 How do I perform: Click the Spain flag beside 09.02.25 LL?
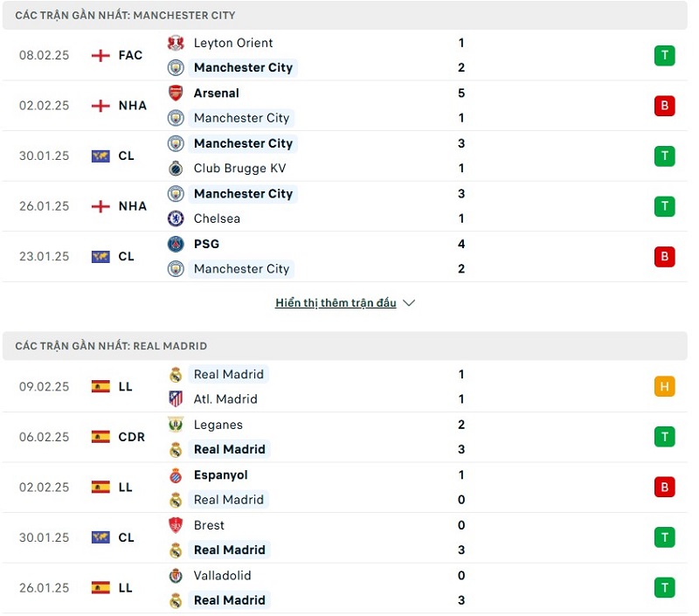(100, 386)
